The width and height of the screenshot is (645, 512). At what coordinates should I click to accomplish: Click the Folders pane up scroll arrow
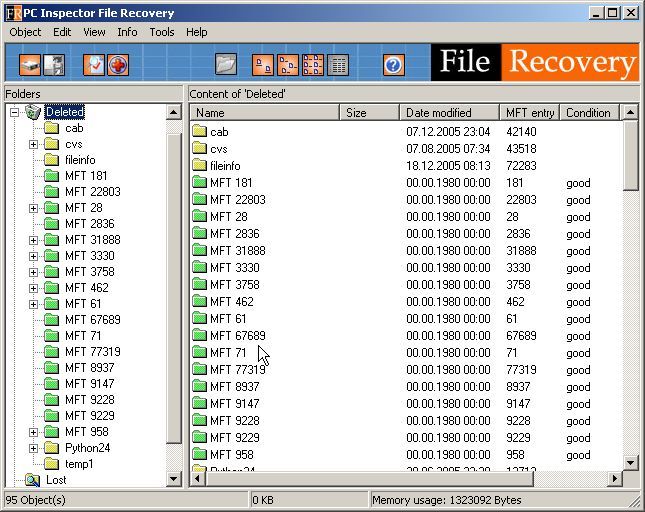coord(174,112)
